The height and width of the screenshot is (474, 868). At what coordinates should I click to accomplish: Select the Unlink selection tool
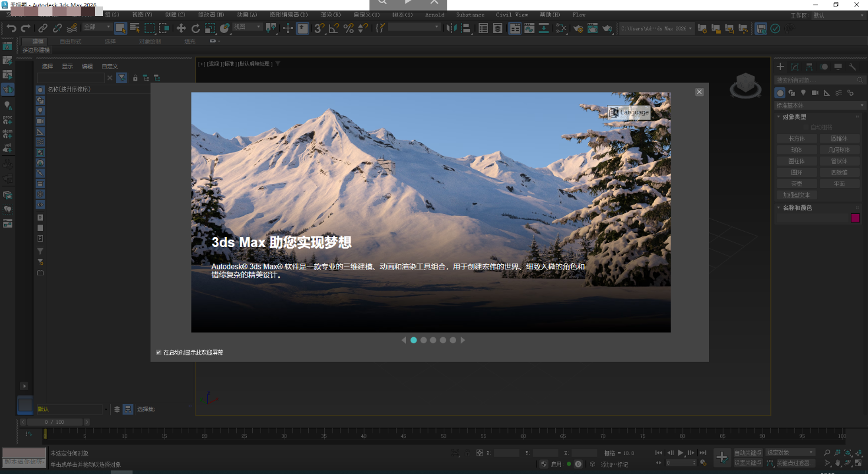pyautogui.click(x=57, y=28)
